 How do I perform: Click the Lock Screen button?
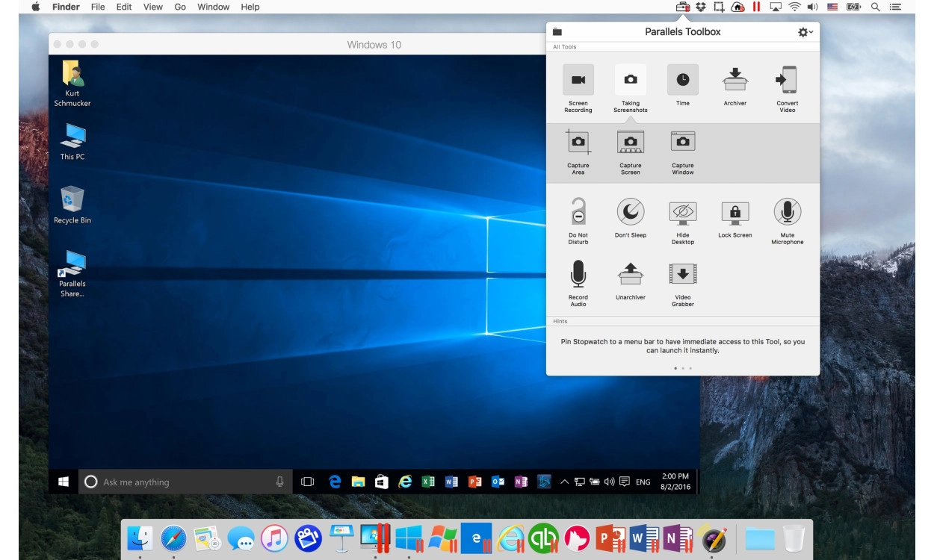tap(734, 212)
